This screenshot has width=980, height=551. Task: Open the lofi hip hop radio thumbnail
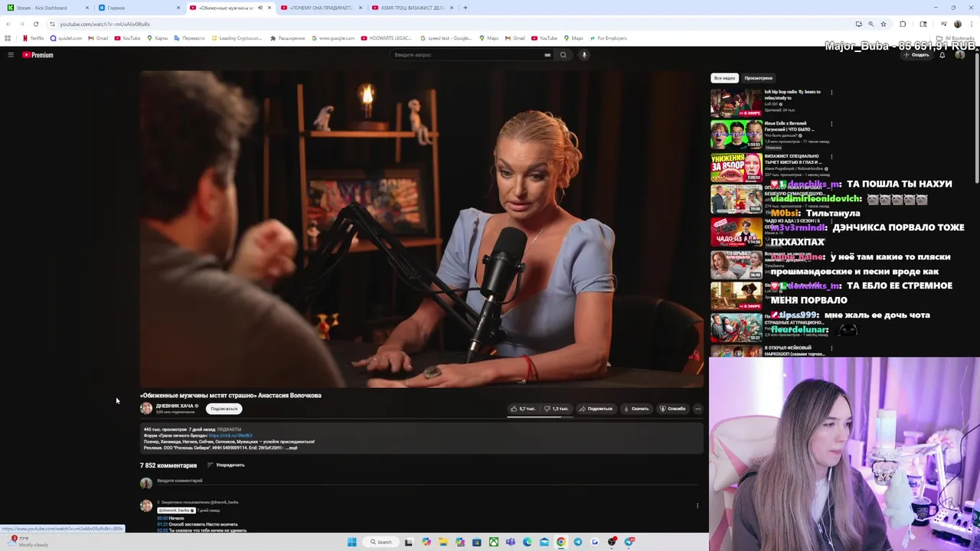point(737,103)
